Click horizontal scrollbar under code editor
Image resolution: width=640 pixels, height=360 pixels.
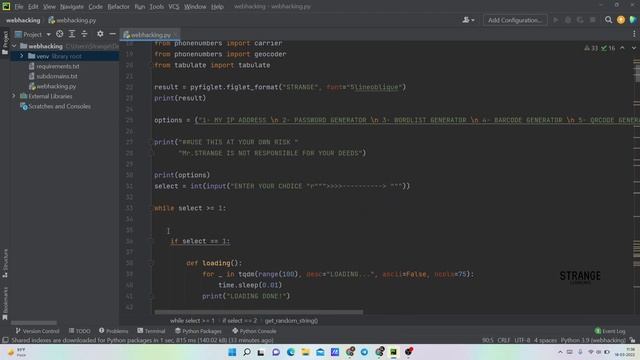(259, 312)
